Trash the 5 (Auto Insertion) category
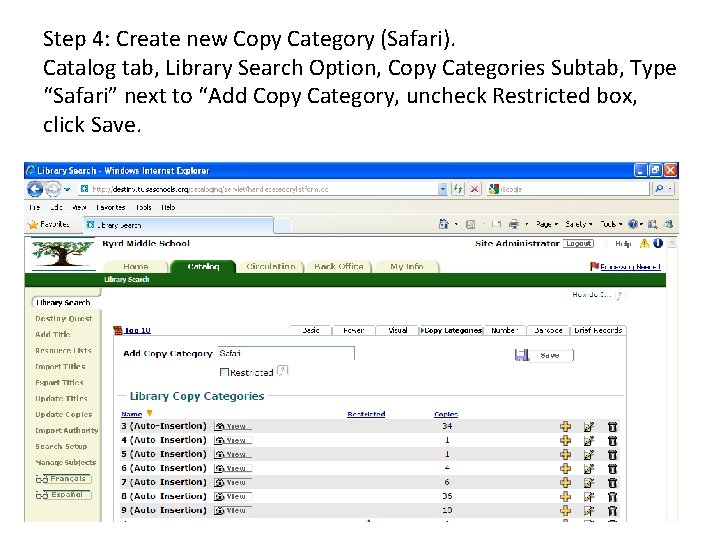The width and height of the screenshot is (720, 540). [x=612, y=455]
